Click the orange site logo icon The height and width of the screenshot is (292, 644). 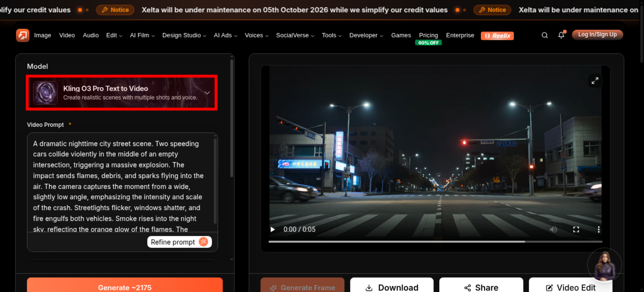[x=23, y=35]
